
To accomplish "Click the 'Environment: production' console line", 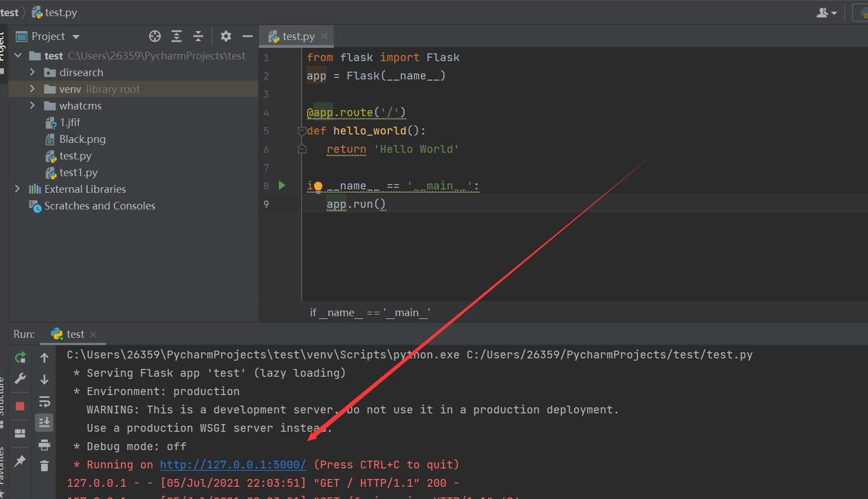I will (157, 391).
